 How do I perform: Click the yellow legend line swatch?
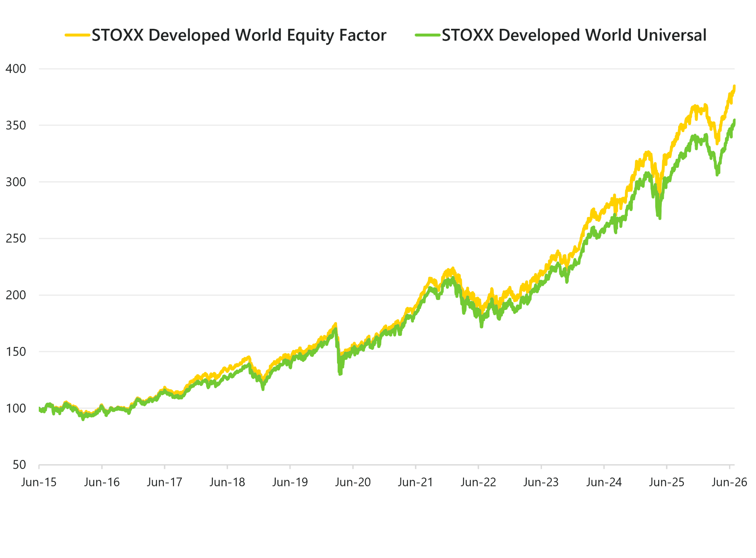tap(78, 35)
